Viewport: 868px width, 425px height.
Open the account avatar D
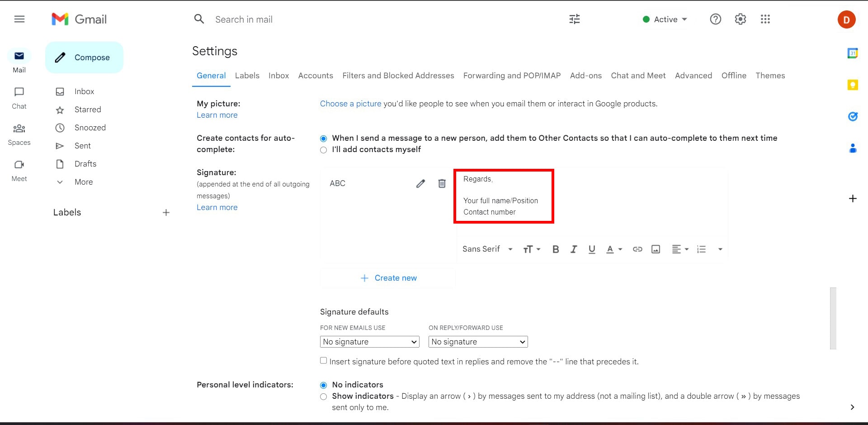coord(846,19)
